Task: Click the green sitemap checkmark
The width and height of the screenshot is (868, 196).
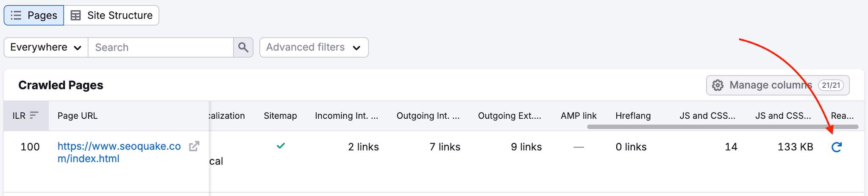Action: (x=281, y=146)
